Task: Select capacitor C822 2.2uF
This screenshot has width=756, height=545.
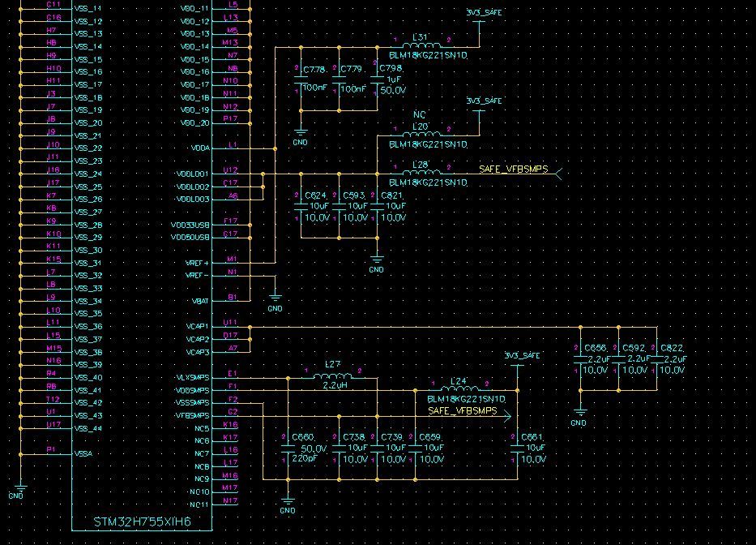Action: [656, 359]
